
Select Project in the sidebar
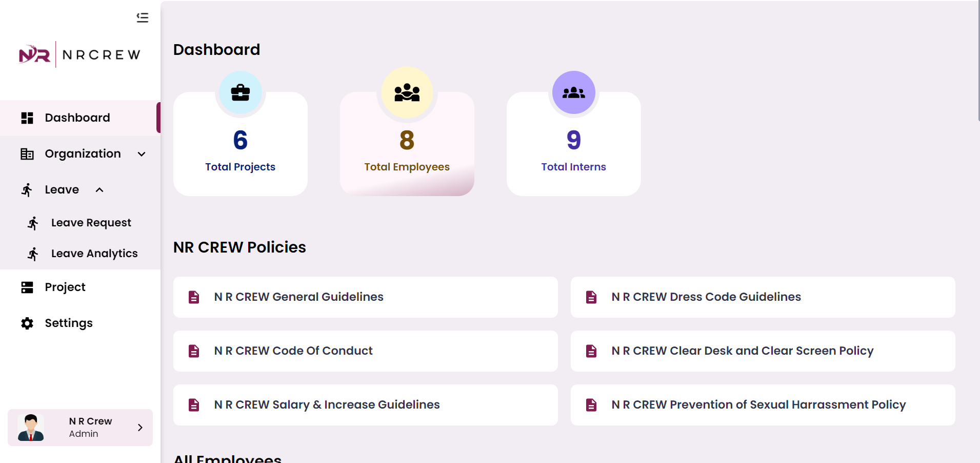pyautogui.click(x=65, y=287)
